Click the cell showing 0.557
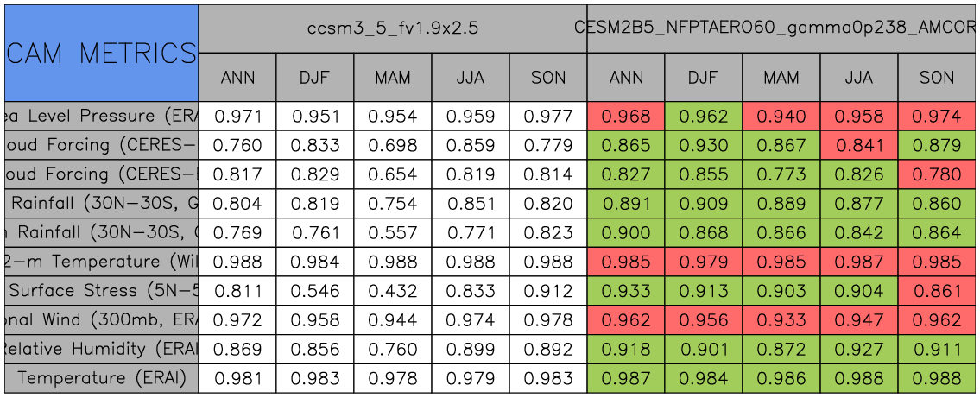 [393, 233]
